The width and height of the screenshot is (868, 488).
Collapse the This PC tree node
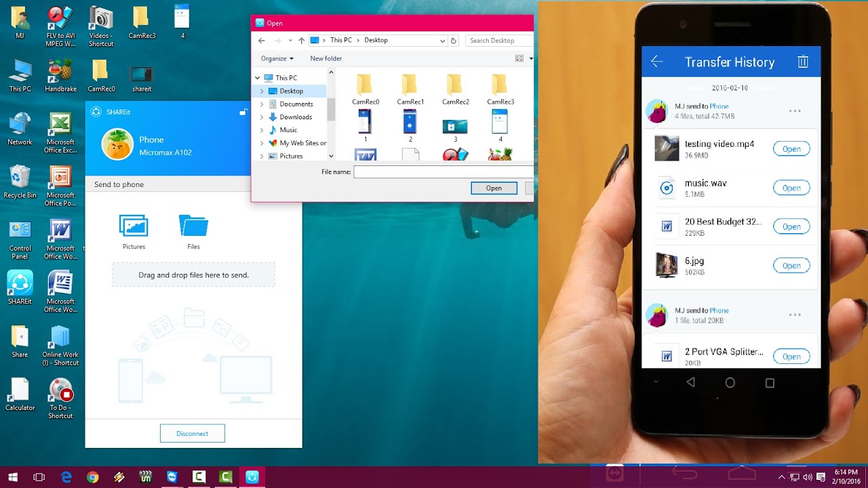coord(258,78)
